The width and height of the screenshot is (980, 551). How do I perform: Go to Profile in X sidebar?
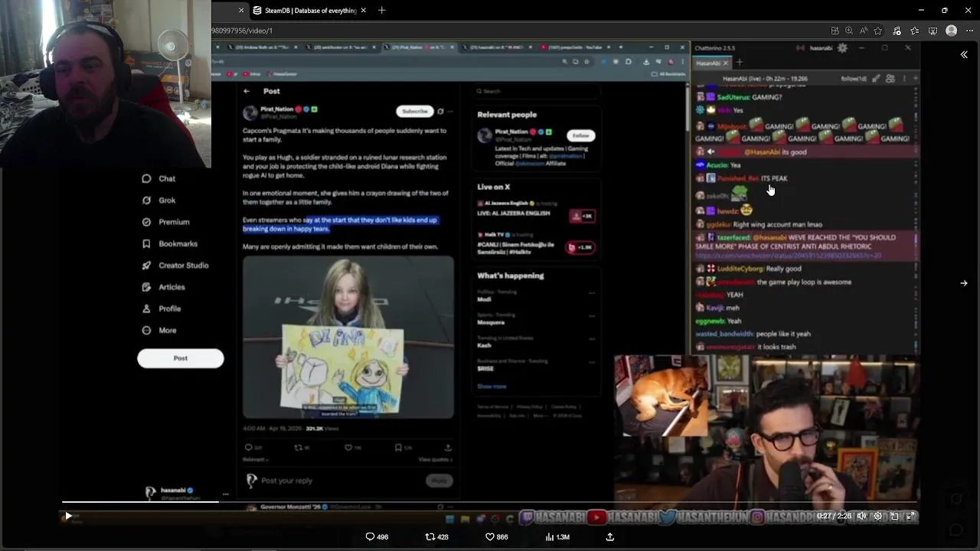click(x=162, y=308)
